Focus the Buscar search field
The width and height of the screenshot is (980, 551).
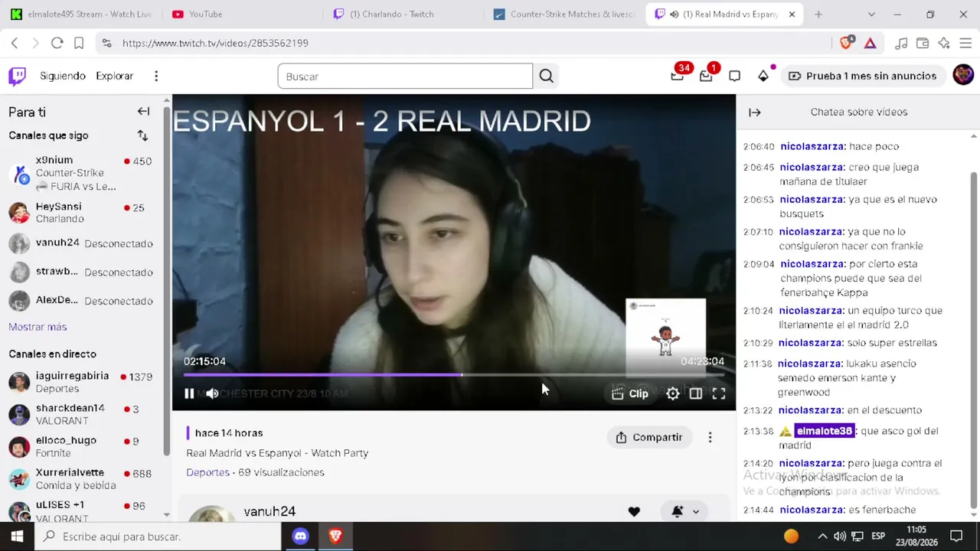click(x=405, y=76)
